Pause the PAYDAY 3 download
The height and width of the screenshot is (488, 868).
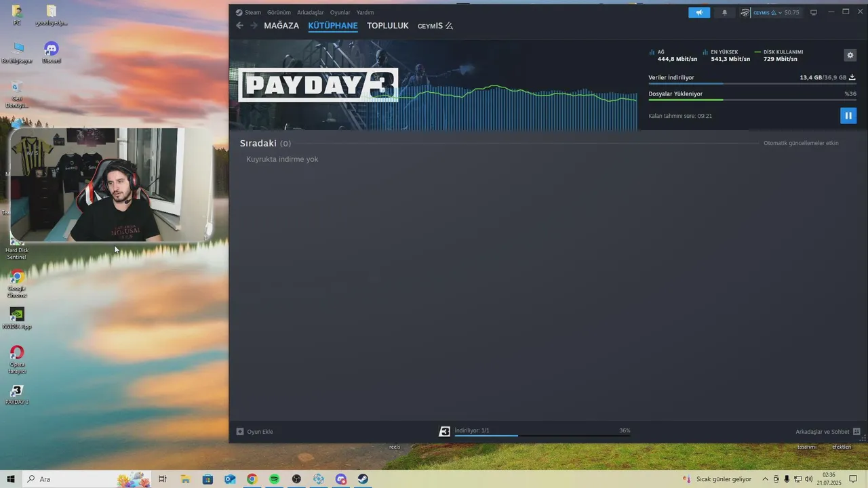tap(848, 115)
